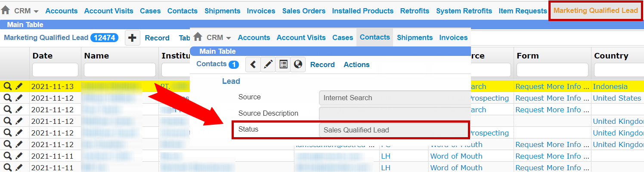
Task: Switch to the Marketing Qualified Lead tab
Action: click(x=595, y=11)
